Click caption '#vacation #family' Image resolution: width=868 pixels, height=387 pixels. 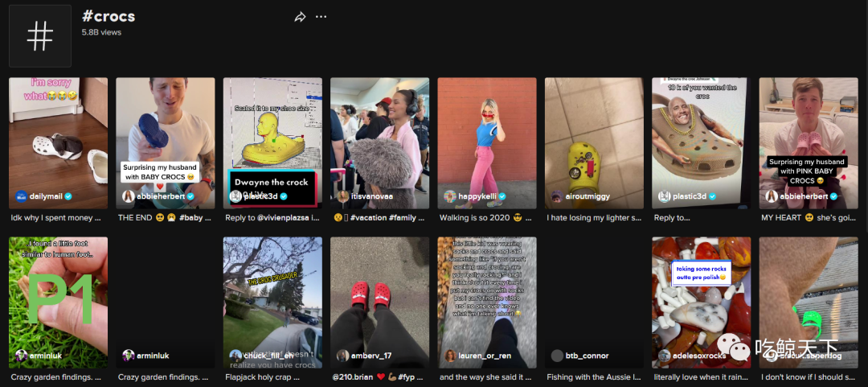(x=378, y=218)
